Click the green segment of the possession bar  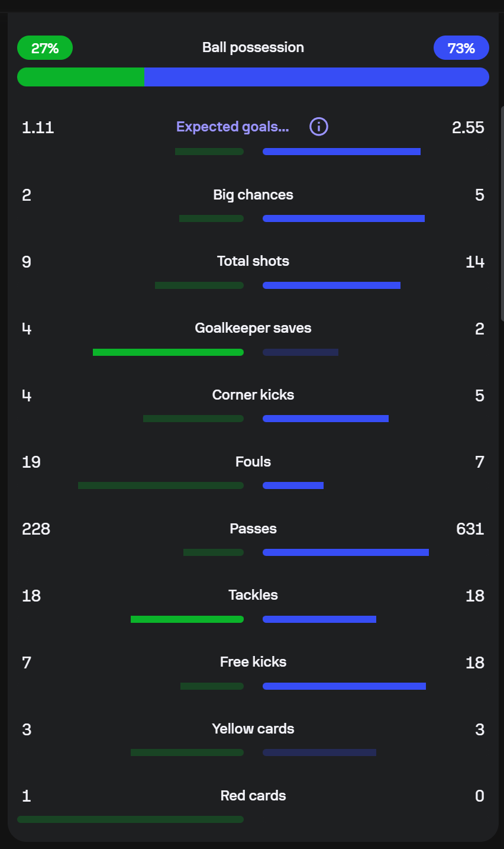80,77
